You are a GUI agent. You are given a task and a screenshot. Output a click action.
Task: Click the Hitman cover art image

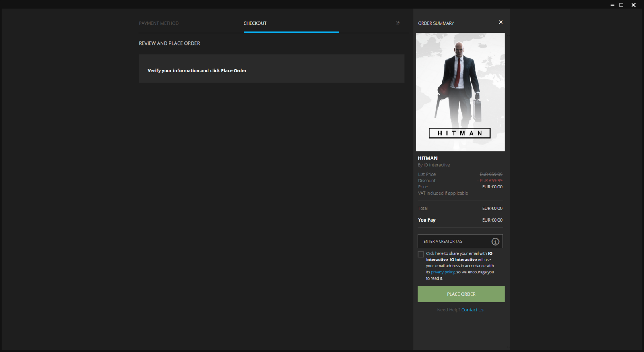pyautogui.click(x=460, y=92)
